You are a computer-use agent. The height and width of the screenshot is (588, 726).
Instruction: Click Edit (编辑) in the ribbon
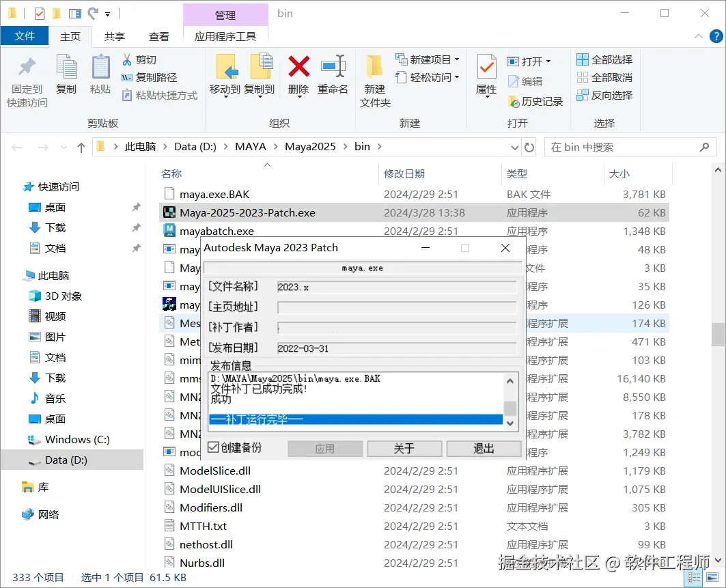click(x=525, y=81)
